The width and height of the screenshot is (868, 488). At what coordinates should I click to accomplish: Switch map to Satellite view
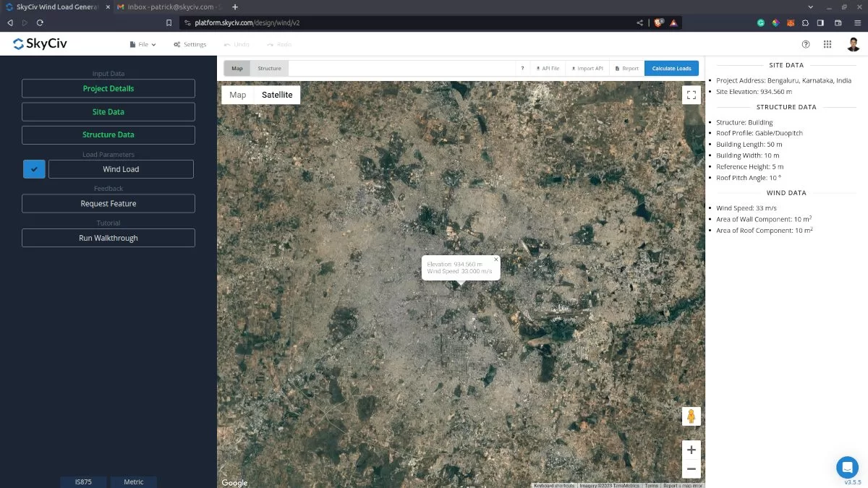[x=277, y=95]
